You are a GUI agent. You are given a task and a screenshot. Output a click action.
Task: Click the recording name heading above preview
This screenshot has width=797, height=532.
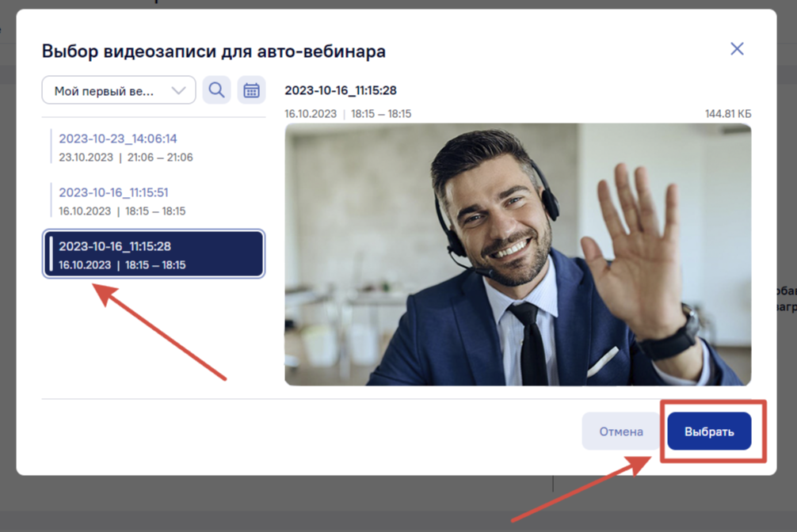tap(340, 90)
